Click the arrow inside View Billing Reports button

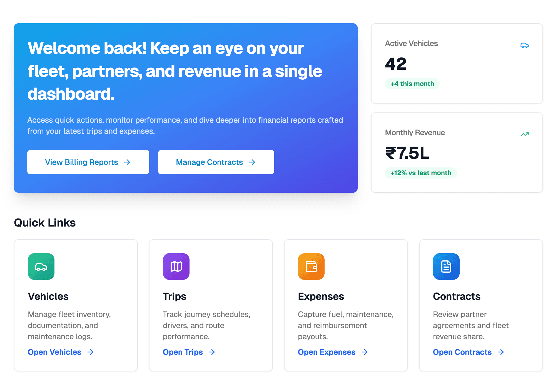click(x=127, y=162)
